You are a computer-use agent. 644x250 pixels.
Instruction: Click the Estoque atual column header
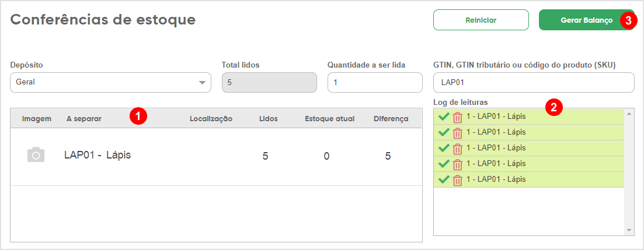330,119
